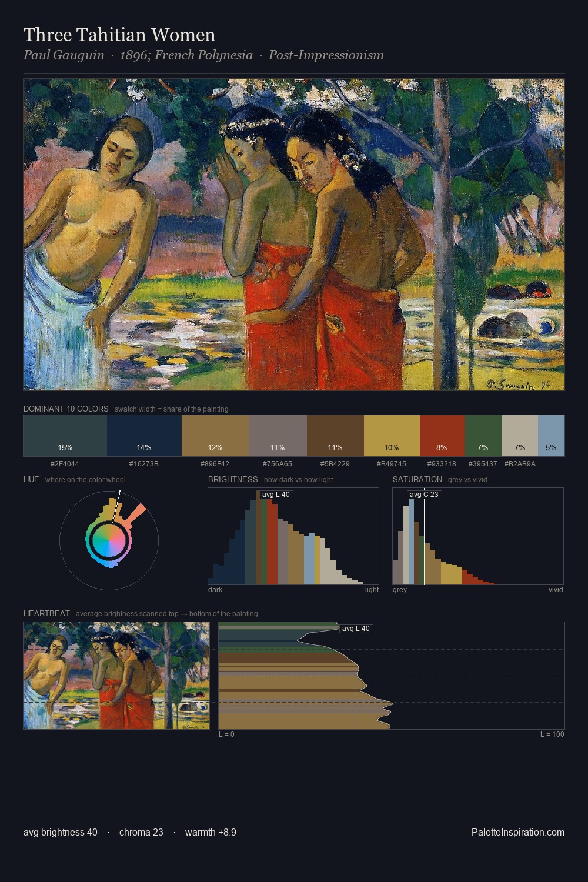Click the '#933218' hex code text
The height and width of the screenshot is (882, 588).
click(442, 464)
